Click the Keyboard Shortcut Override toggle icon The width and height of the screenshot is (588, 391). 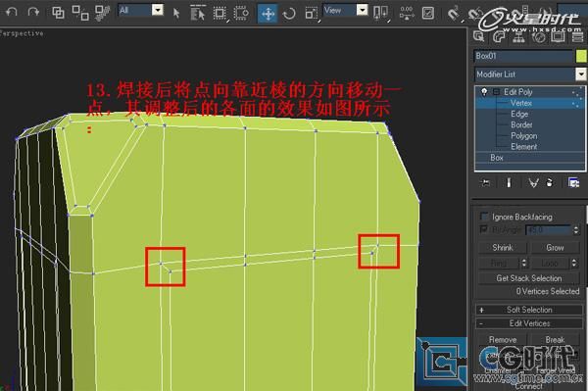click(428, 13)
